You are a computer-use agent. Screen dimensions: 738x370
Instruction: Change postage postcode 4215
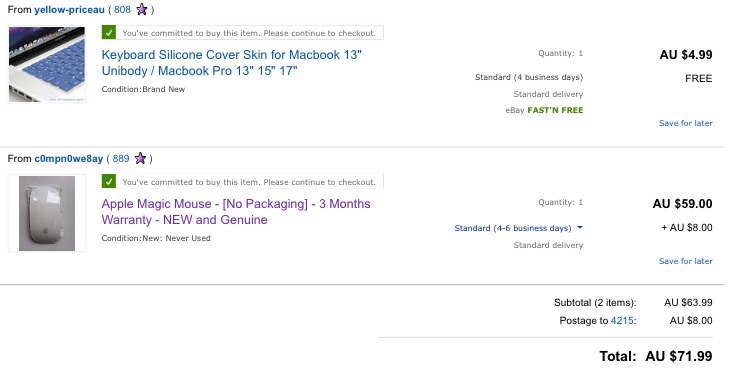[x=622, y=321]
